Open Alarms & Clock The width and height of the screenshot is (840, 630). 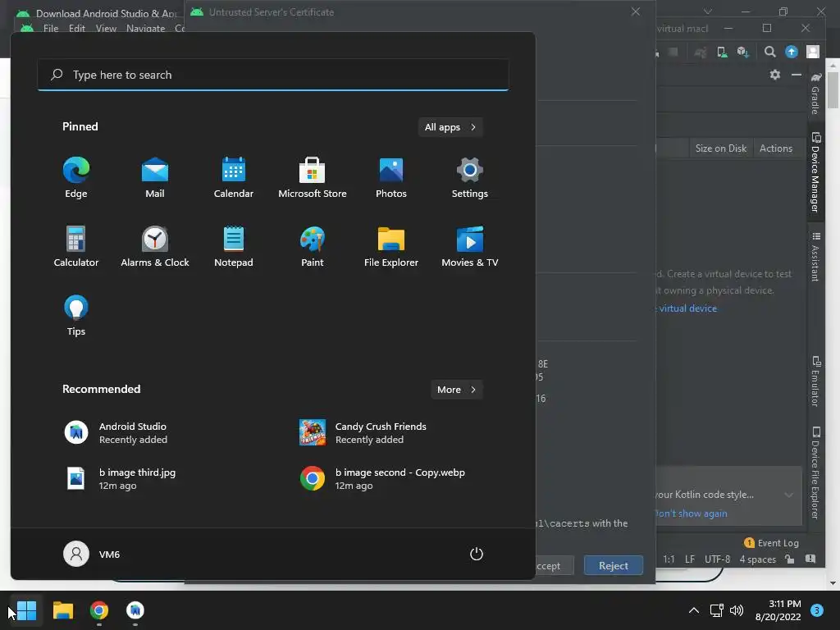(155, 246)
